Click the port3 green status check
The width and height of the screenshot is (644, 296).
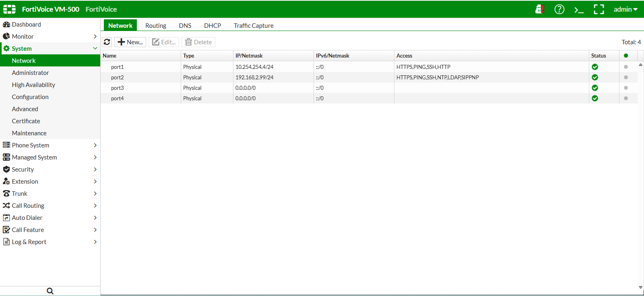[x=595, y=88]
